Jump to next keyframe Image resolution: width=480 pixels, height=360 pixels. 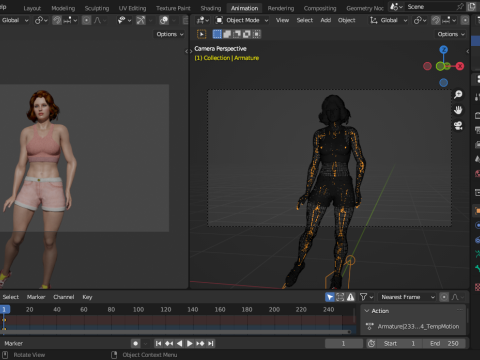(x=200, y=343)
